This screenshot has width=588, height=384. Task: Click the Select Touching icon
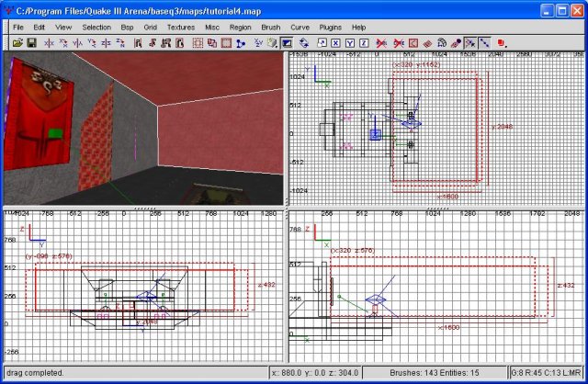(152, 43)
